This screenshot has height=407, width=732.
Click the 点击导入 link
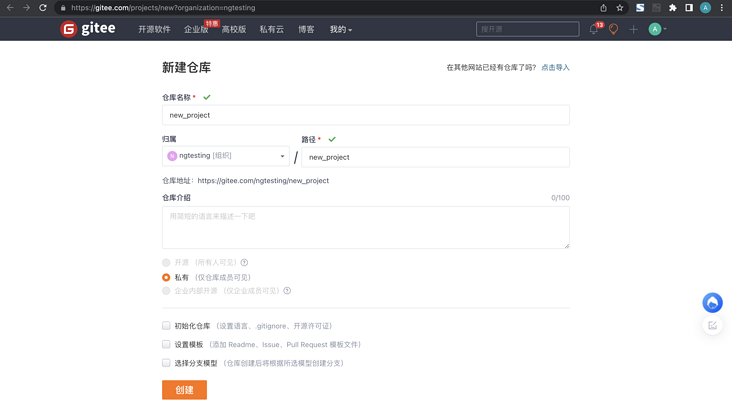(x=555, y=68)
